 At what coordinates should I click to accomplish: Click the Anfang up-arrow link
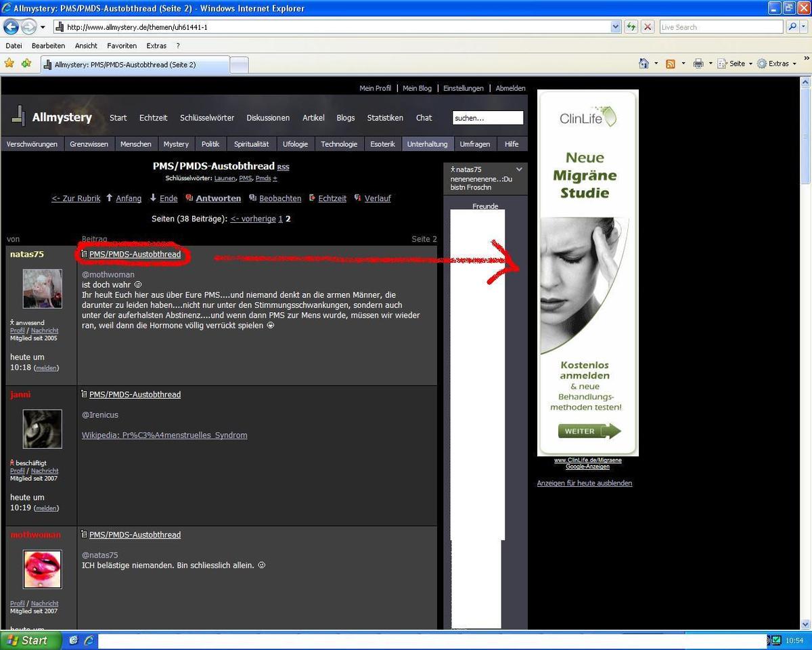124,198
